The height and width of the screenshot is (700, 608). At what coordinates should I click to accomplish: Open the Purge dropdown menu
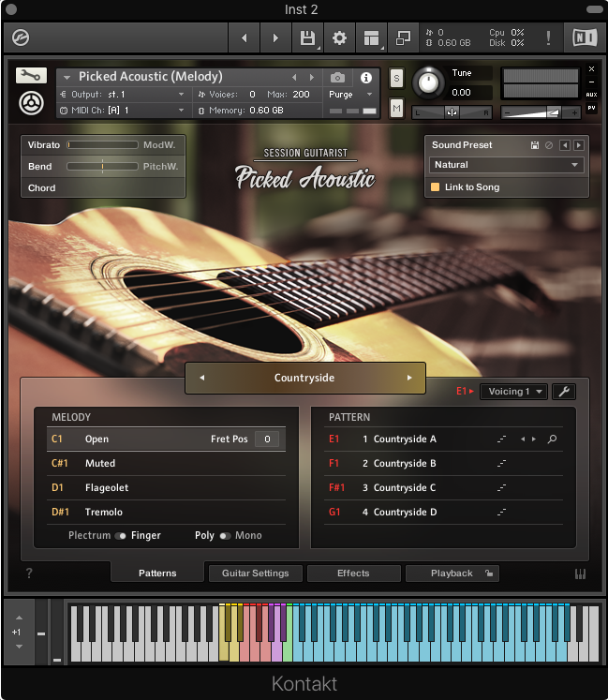[350, 95]
